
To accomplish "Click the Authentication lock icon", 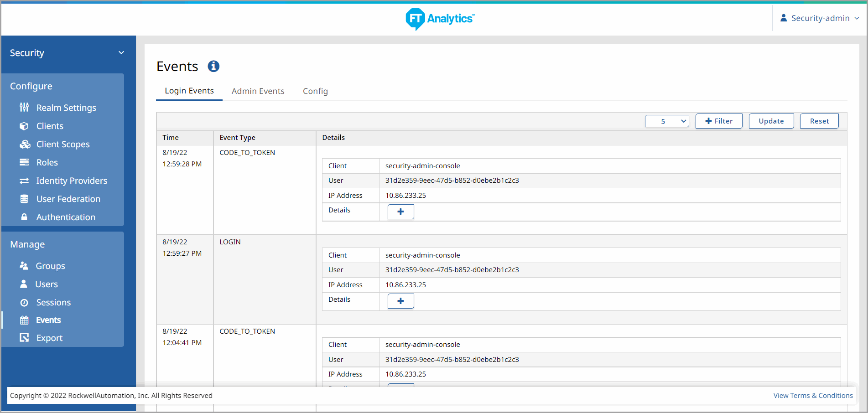I will (24, 217).
